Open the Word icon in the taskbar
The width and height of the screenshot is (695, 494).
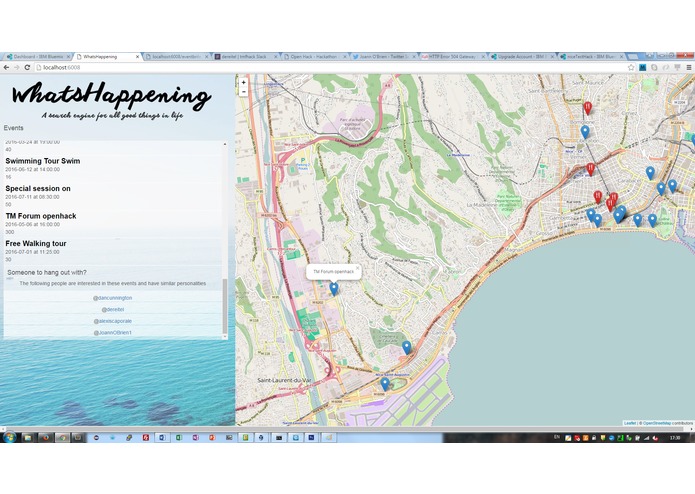[x=162, y=437]
